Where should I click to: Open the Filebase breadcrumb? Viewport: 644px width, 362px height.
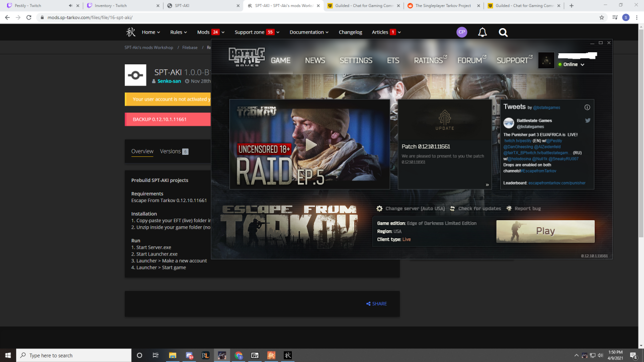(190, 48)
